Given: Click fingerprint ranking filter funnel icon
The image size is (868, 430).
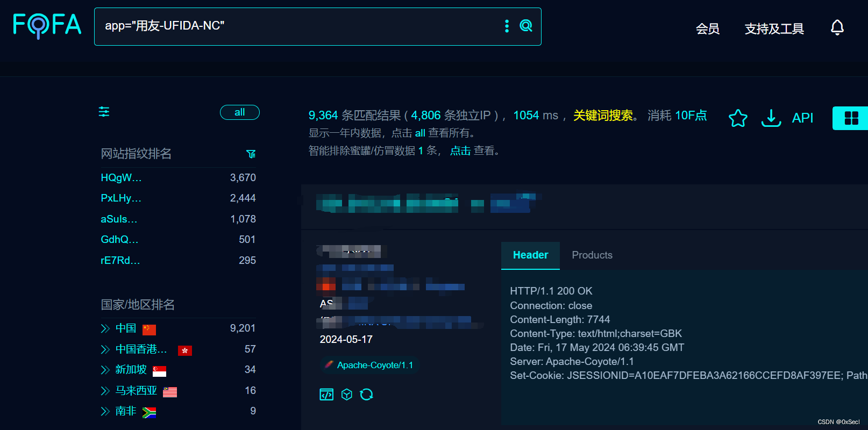Looking at the screenshot, I should (251, 154).
